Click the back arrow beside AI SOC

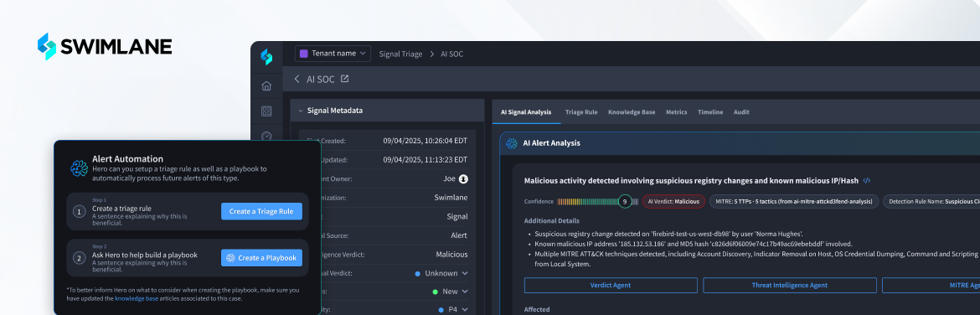tap(297, 80)
